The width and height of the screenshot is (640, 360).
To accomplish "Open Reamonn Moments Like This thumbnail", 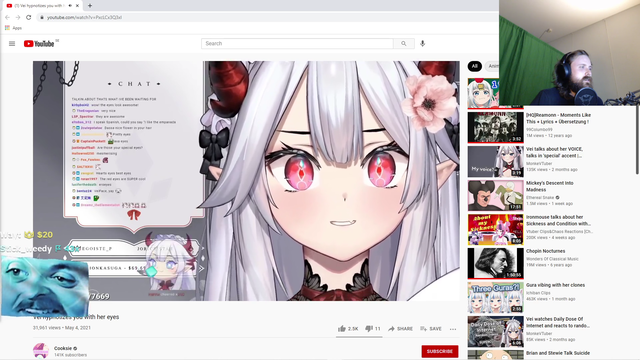I will 495,127.
